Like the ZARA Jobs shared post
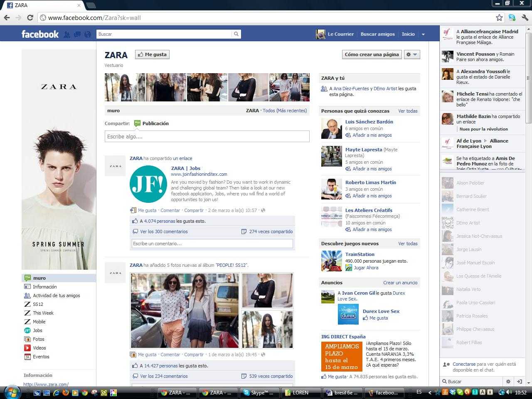The width and height of the screenshot is (532, 399). tap(147, 210)
